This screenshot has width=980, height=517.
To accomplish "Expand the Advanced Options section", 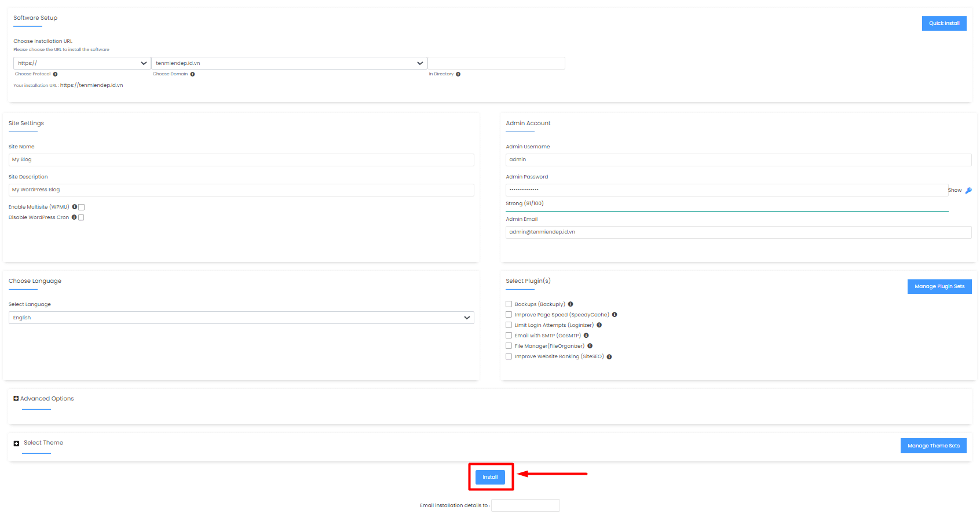I will pyautogui.click(x=16, y=399).
